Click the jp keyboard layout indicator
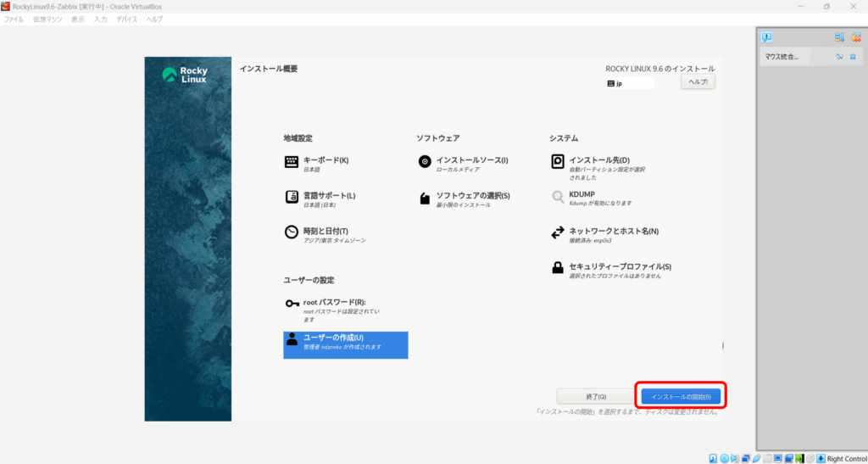 [631, 83]
